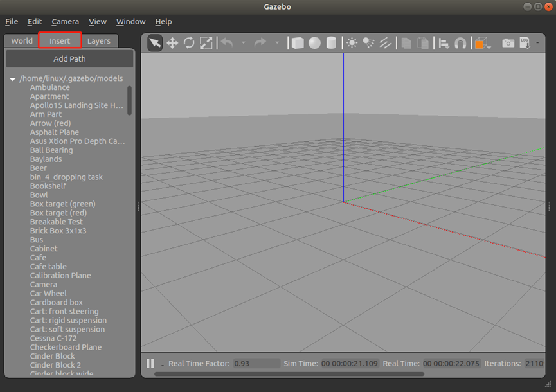
Task: Open the Help menu
Action: [x=163, y=22]
